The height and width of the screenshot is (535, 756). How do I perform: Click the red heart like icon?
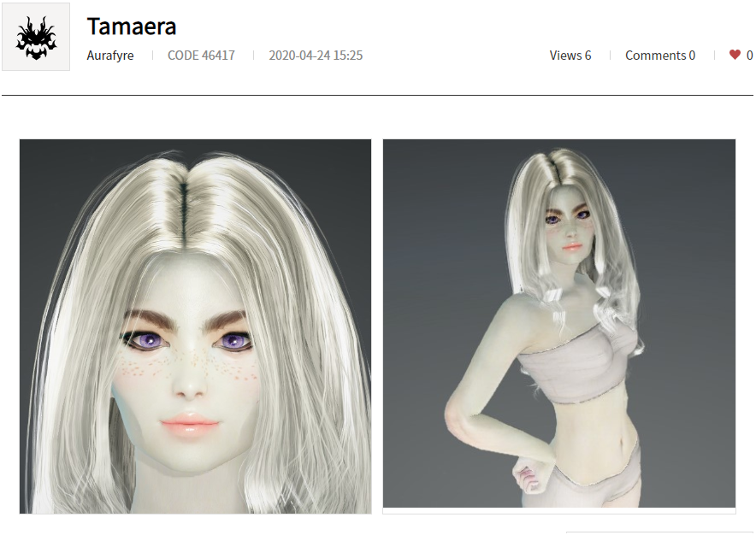(x=735, y=55)
